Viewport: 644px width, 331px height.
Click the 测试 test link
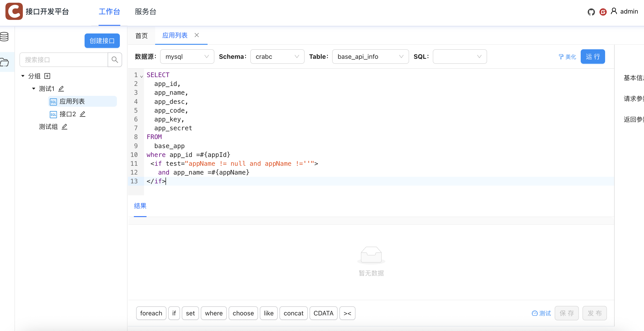(x=541, y=313)
